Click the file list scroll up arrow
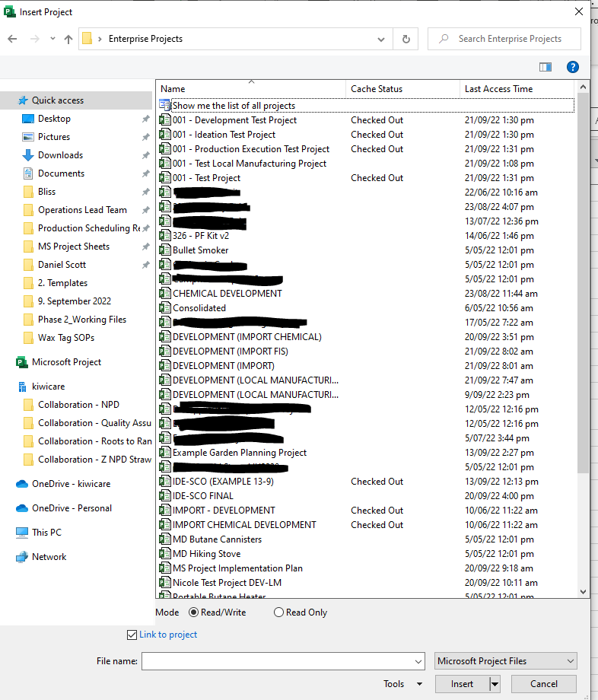The width and height of the screenshot is (598, 700). click(x=583, y=87)
